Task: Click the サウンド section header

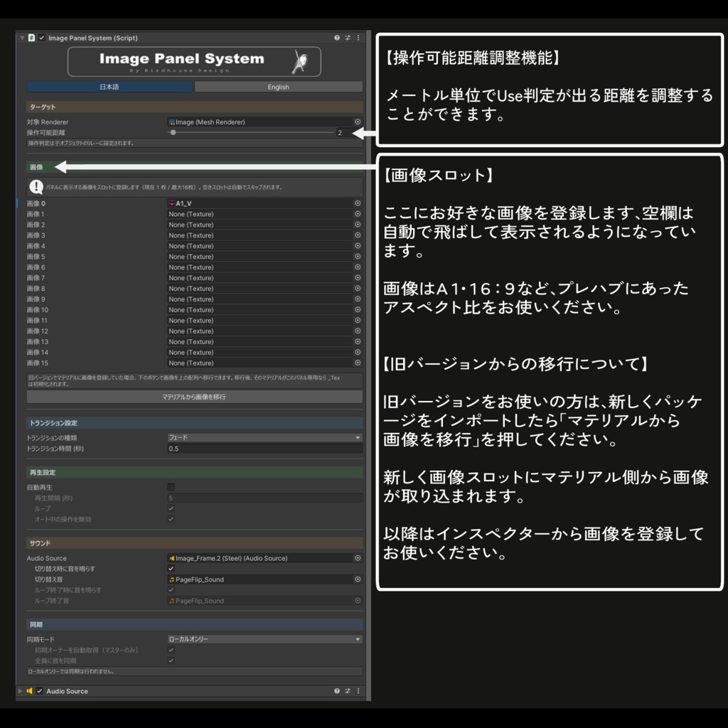Action: (195, 542)
